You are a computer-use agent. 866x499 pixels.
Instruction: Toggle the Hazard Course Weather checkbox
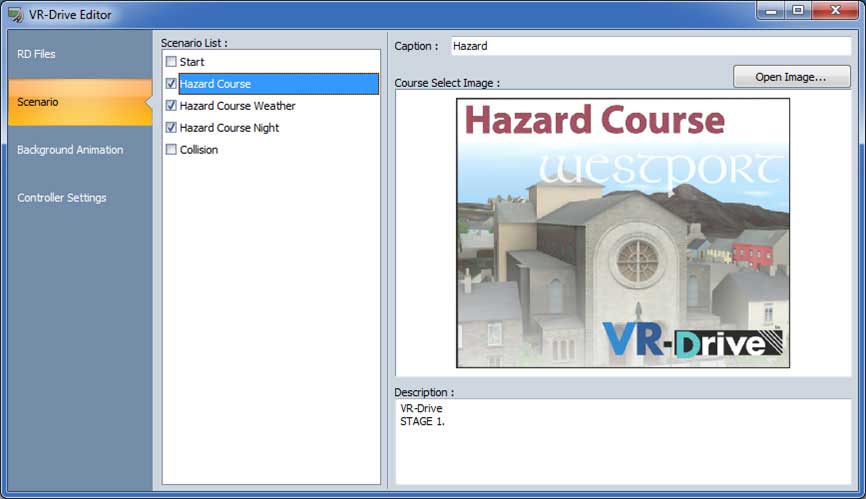pyautogui.click(x=171, y=105)
